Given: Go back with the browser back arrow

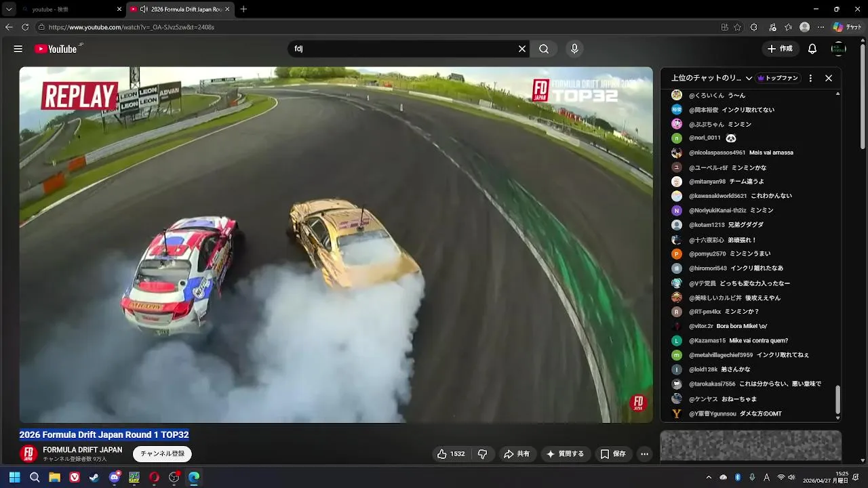Looking at the screenshot, I should click(x=9, y=27).
